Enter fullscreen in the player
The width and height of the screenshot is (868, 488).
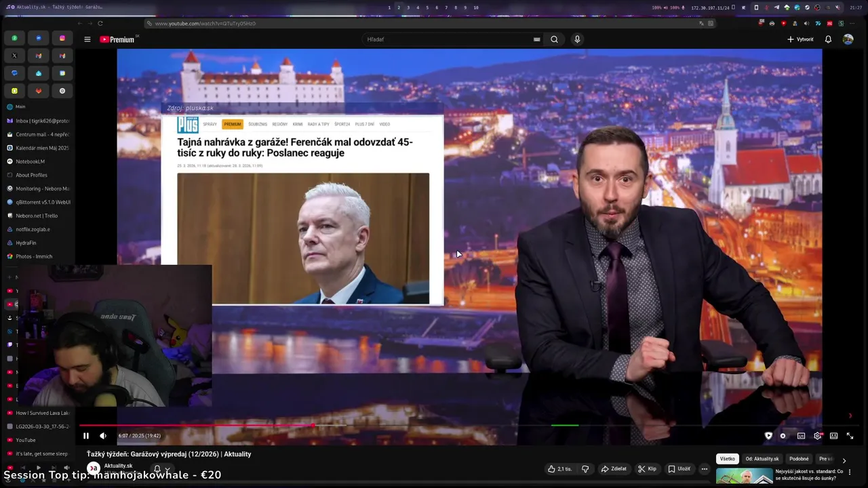click(x=850, y=436)
